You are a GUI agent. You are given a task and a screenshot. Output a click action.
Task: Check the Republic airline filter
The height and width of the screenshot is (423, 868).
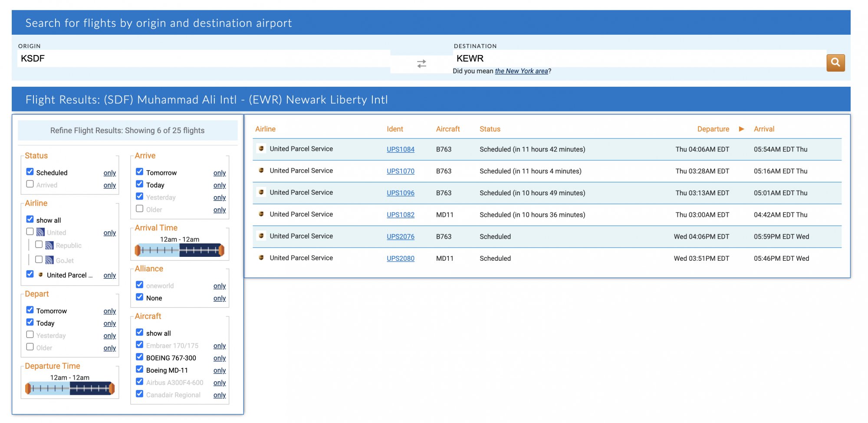point(39,245)
